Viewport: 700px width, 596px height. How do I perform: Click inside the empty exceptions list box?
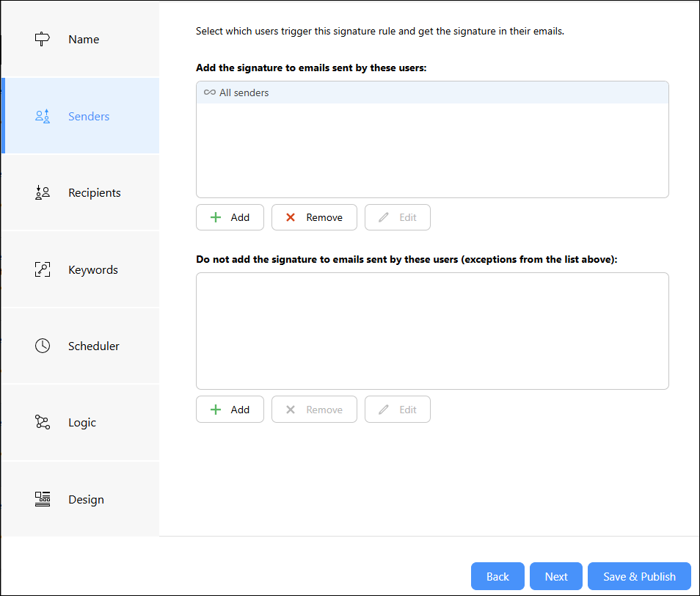(432, 331)
